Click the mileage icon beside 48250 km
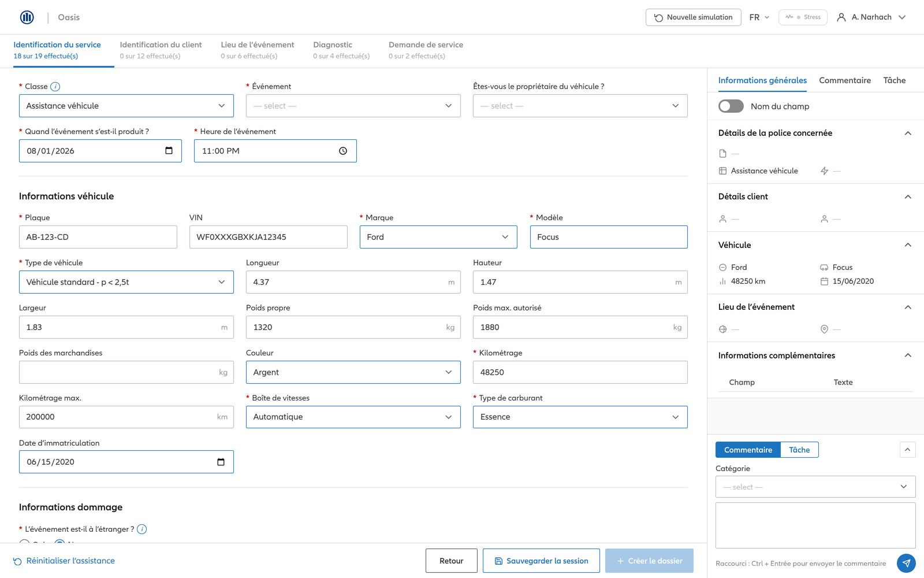The height and width of the screenshot is (578, 924). coord(722,281)
